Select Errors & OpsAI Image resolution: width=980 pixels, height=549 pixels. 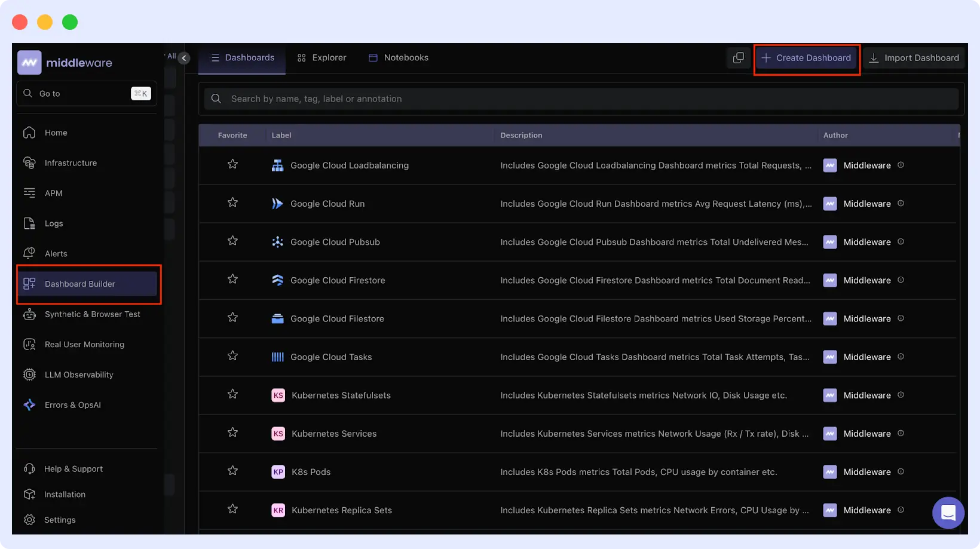[74, 404]
